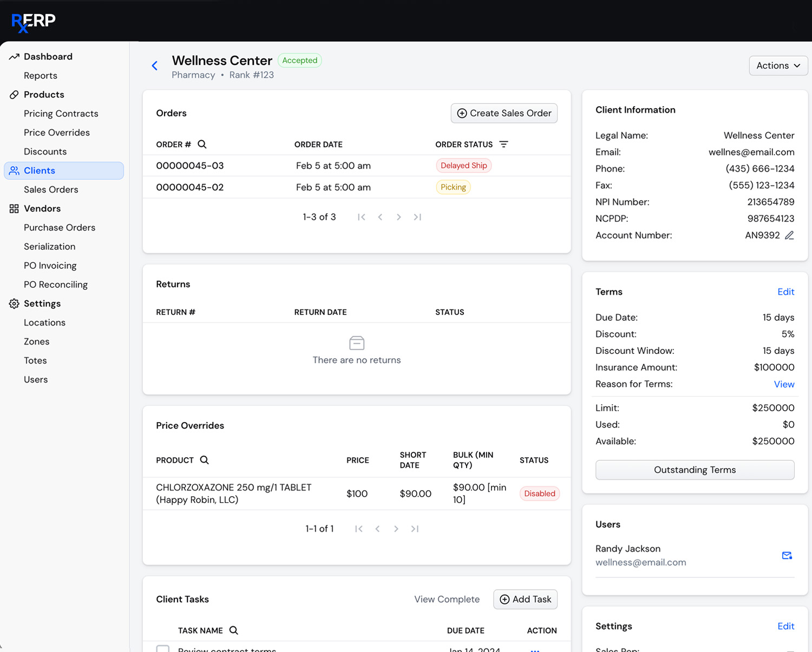Open Purchase Orders from sidebar
Image resolution: width=812 pixels, height=652 pixels.
point(60,227)
